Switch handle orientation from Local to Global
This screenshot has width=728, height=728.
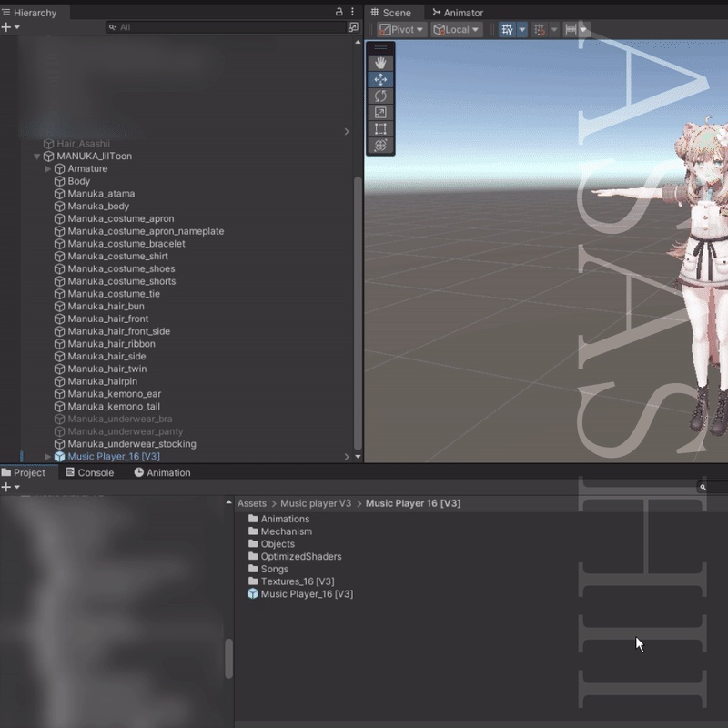455,30
